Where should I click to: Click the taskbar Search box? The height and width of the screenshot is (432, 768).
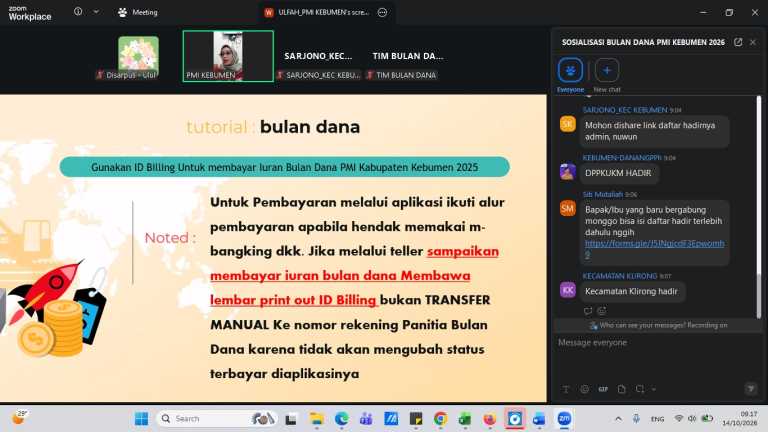(216, 419)
